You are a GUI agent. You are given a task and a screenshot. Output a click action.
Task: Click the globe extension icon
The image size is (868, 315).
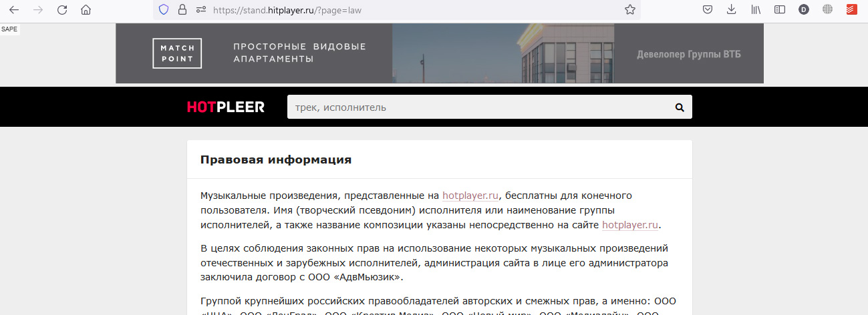click(x=828, y=10)
